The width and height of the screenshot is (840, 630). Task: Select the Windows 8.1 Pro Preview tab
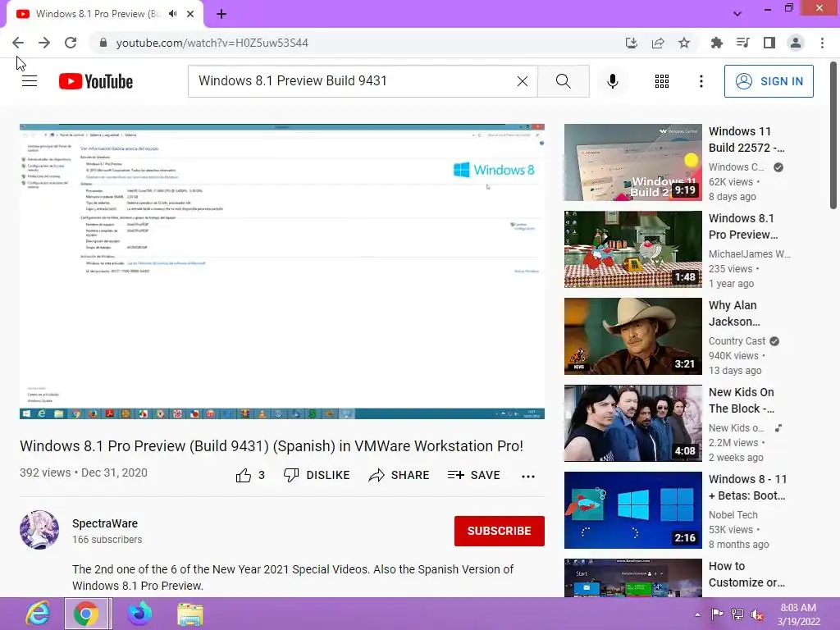(x=98, y=14)
